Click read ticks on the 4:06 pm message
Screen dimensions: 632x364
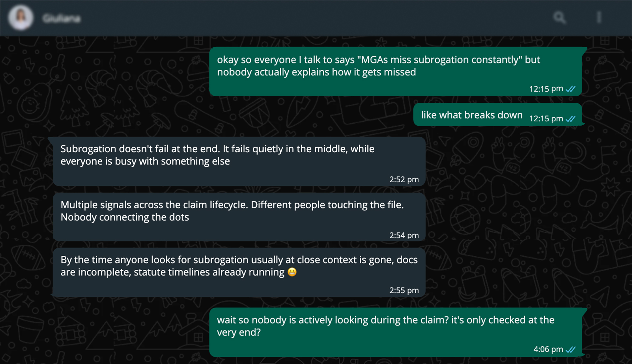(571, 349)
